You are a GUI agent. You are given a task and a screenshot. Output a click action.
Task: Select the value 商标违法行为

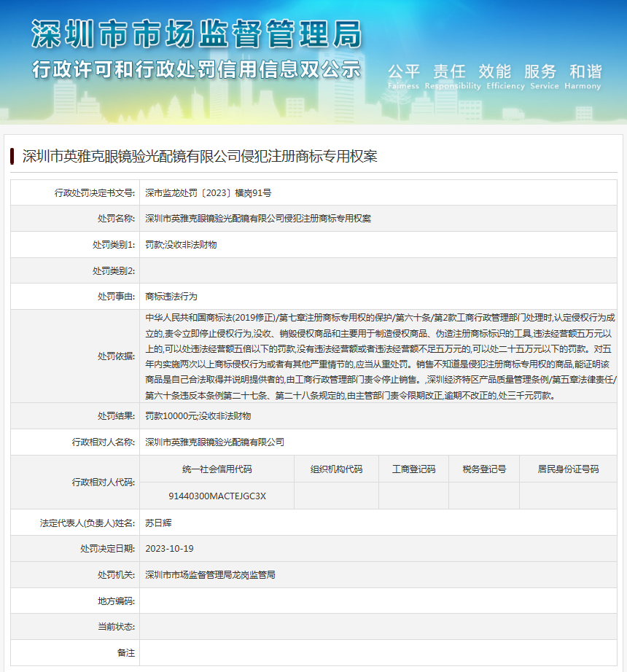point(171,297)
